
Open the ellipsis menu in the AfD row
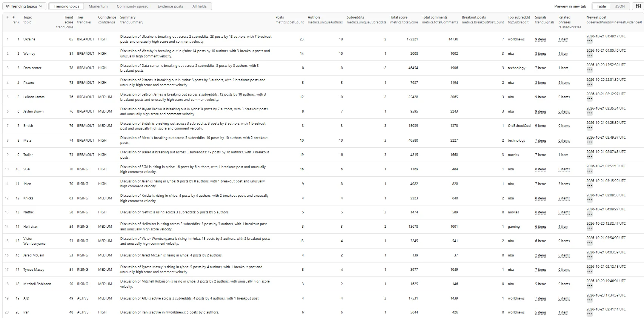(590, 301)
